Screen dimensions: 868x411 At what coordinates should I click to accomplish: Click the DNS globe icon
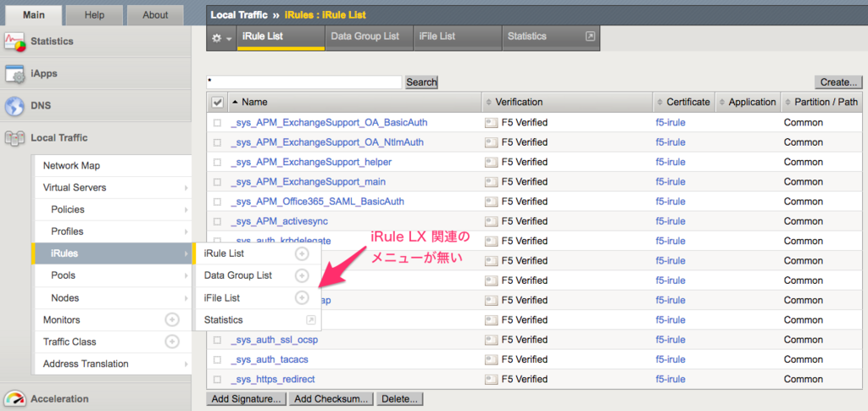[14, 106]
